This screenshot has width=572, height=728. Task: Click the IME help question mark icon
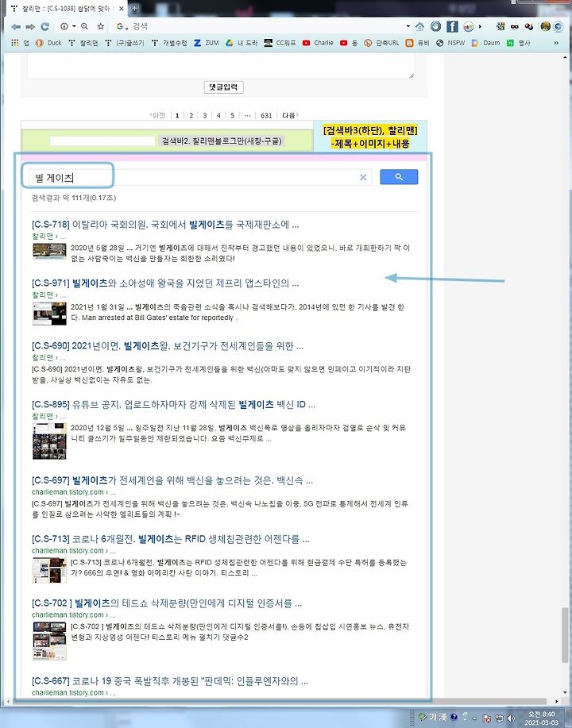[454, 717]
